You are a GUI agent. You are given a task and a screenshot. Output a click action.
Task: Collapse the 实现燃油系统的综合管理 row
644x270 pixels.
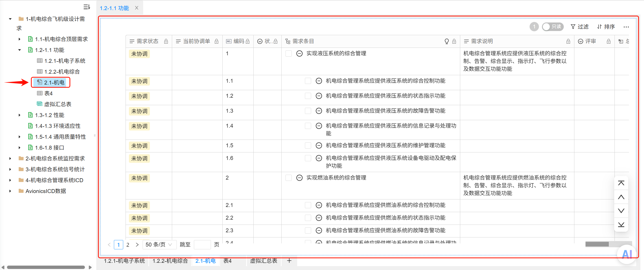click(x=299, y=178)
